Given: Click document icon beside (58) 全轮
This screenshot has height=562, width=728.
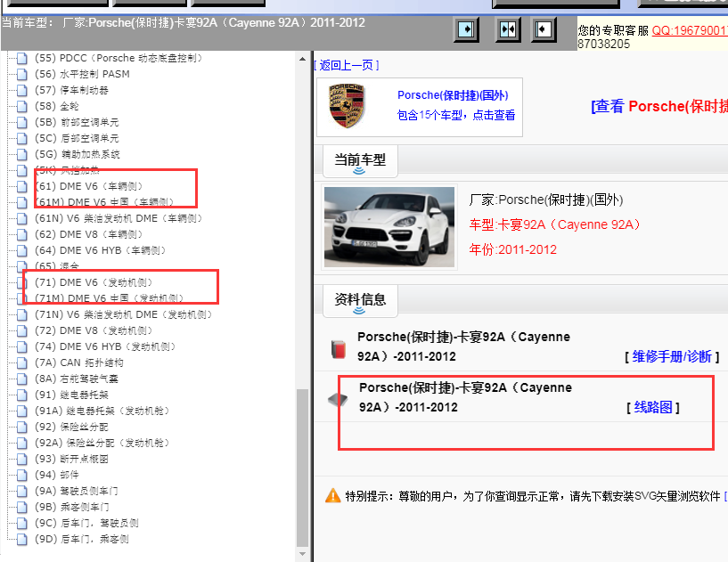Looking at the screenshot, I should (21, 106).
